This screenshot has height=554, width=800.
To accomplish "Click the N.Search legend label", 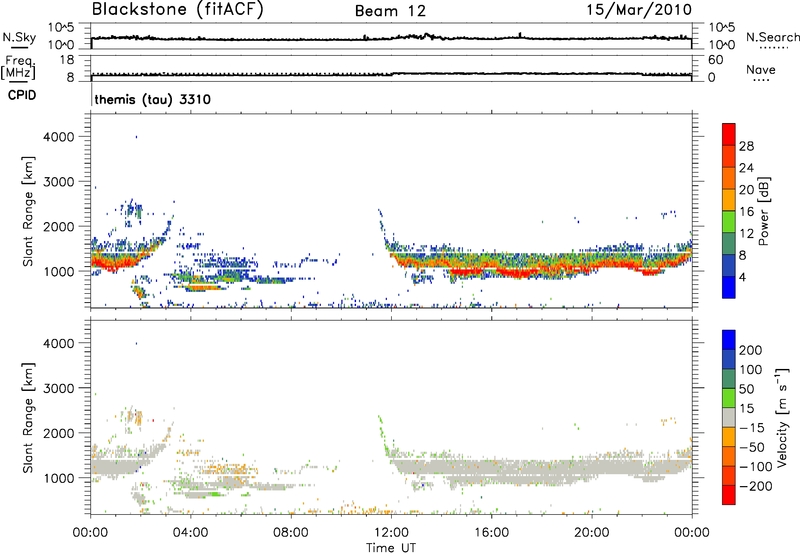I will (772, 37).
